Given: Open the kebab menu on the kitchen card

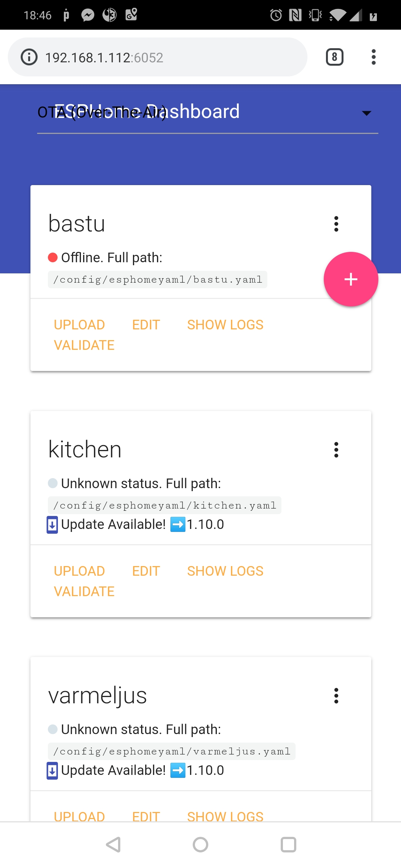Looking at the screenshot, I should (x=336, y=450).
